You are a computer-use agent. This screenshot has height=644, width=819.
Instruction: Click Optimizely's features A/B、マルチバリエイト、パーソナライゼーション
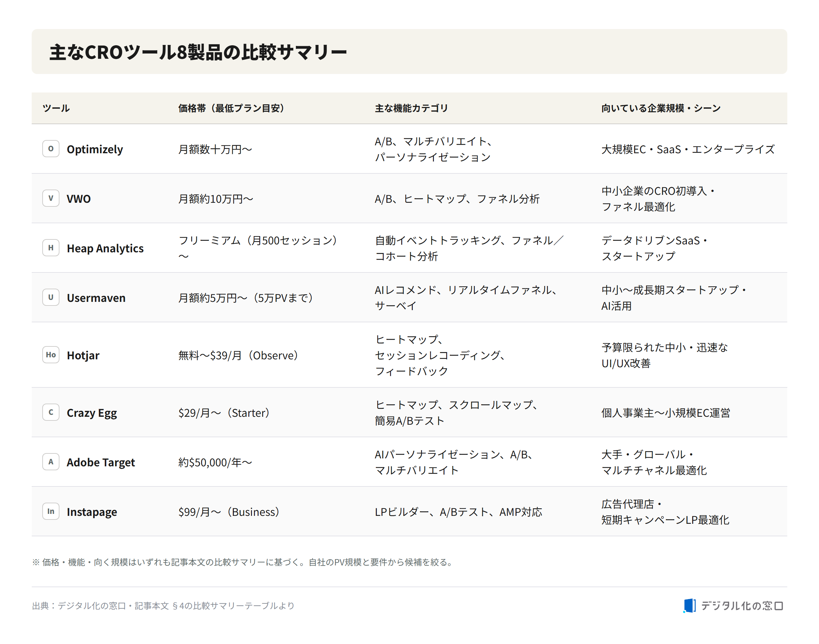[x=434, y=149]
